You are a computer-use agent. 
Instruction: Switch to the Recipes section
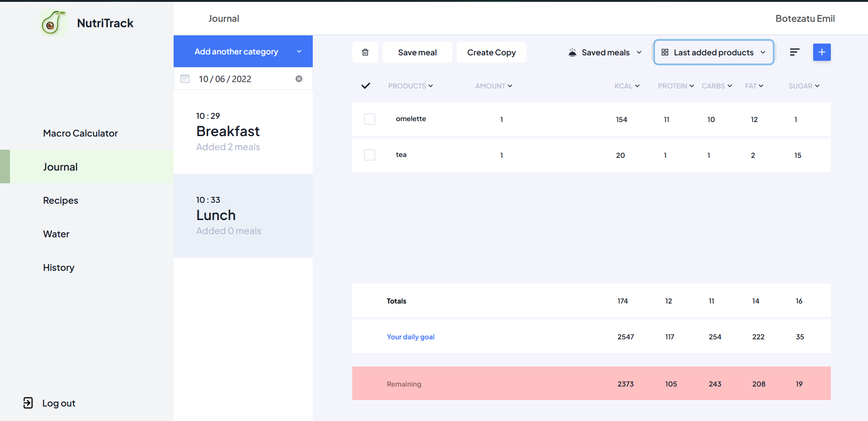point(60,200)
